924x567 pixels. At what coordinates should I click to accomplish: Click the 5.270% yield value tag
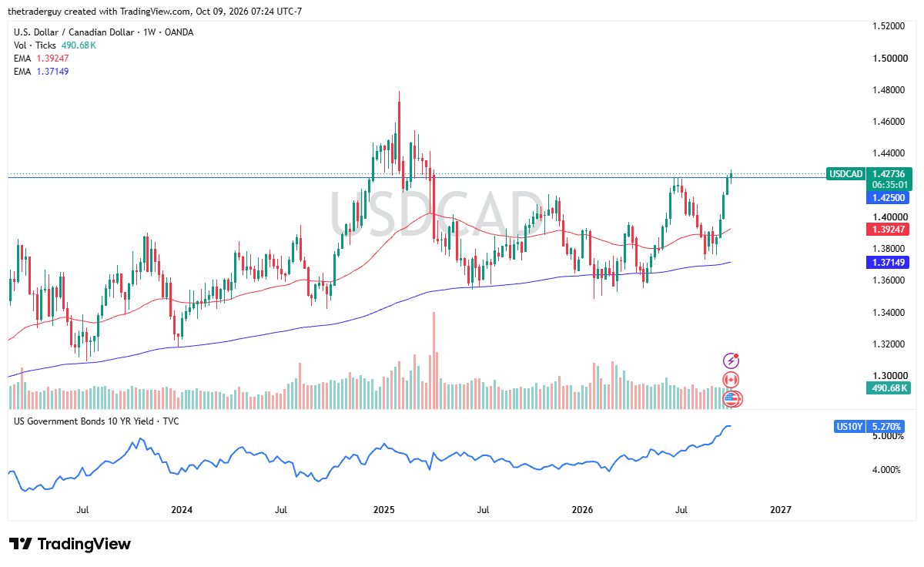[887, 426]
